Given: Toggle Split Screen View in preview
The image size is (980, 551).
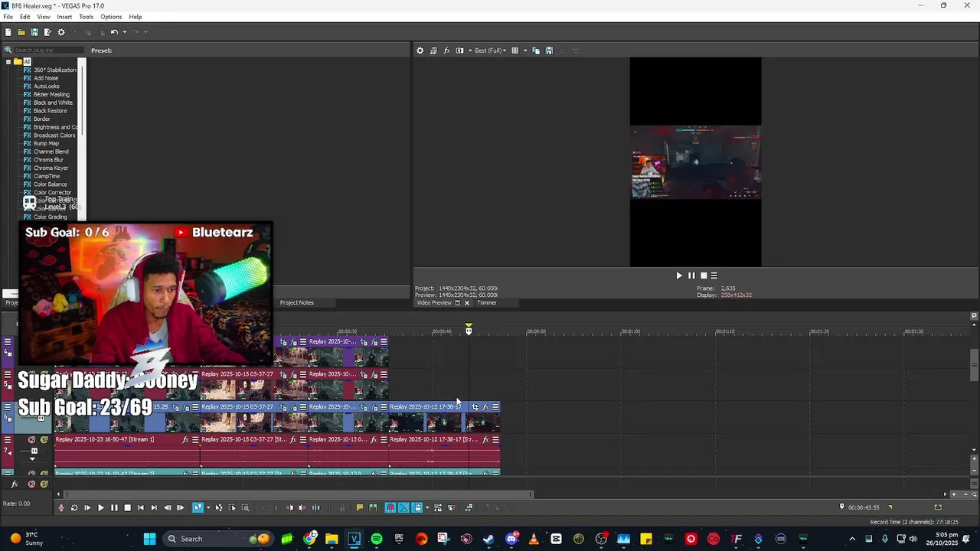Looking at the screenshot, I should click(x=459, y=51).
